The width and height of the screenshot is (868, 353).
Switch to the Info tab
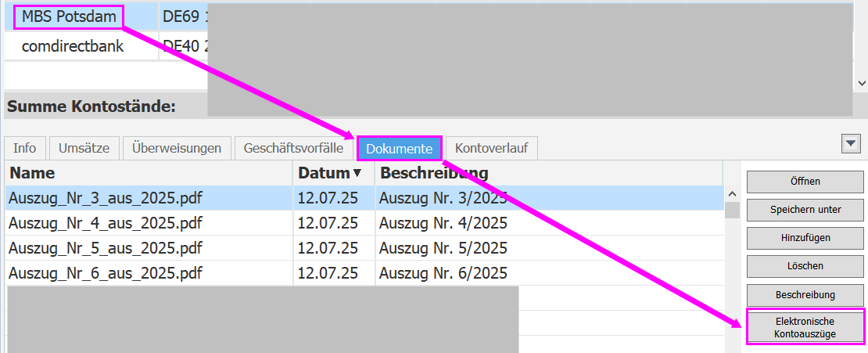pos(24,148)
